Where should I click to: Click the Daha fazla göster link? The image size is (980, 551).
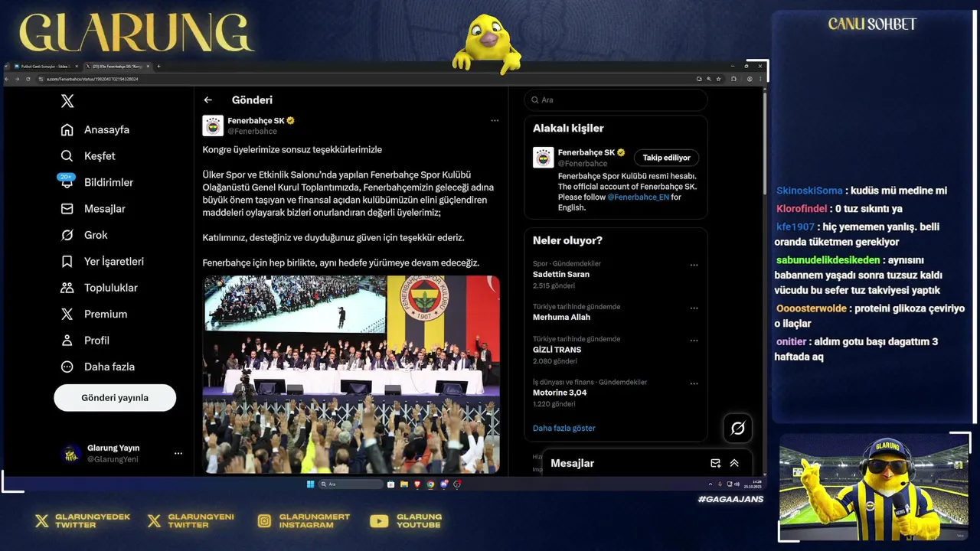563,429
